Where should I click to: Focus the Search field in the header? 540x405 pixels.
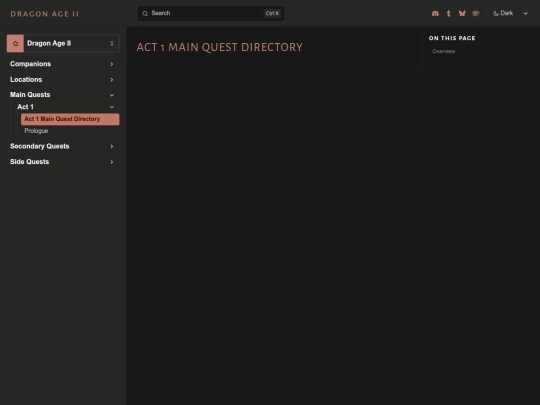[x=211, y=13]
